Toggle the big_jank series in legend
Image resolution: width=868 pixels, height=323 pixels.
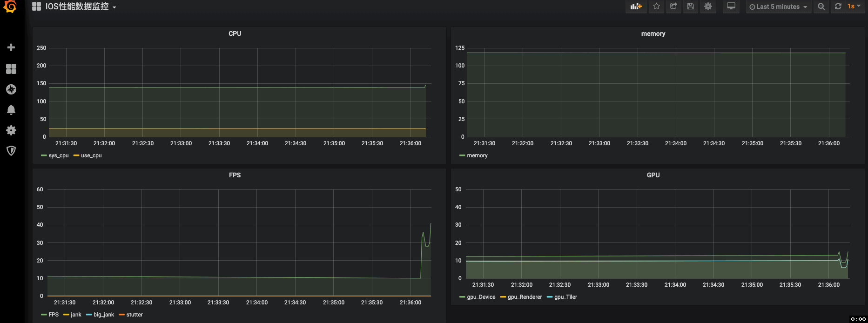[104, 315]
